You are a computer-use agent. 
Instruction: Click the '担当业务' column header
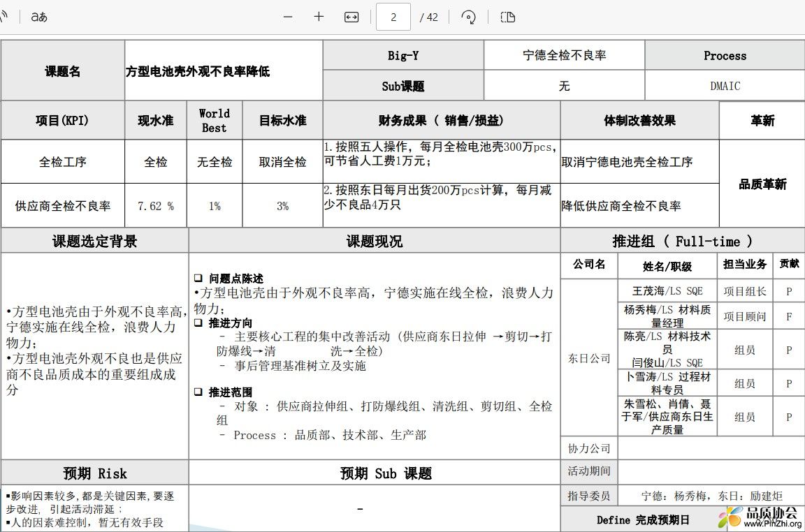(x=744, y=265)
